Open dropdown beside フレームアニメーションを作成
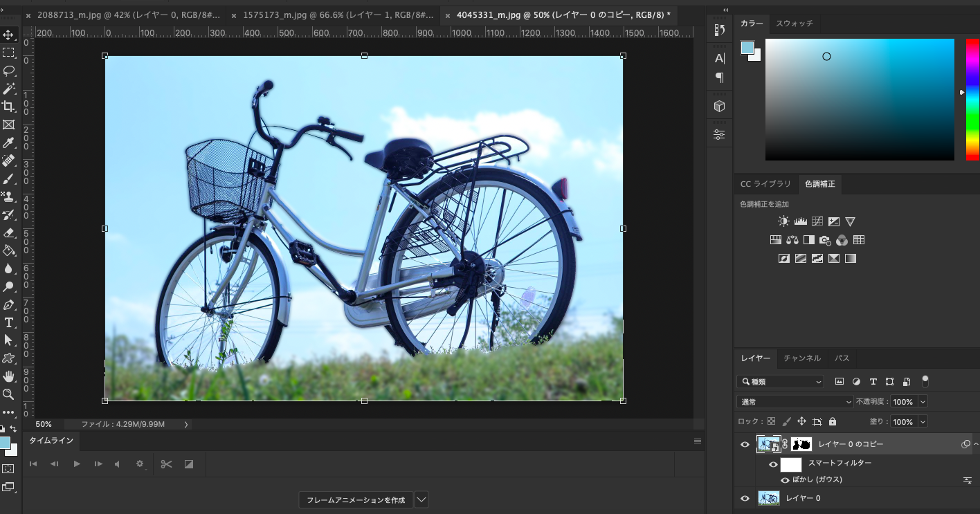The height and width of the screenshot is (514, 980). pos(421,499)
